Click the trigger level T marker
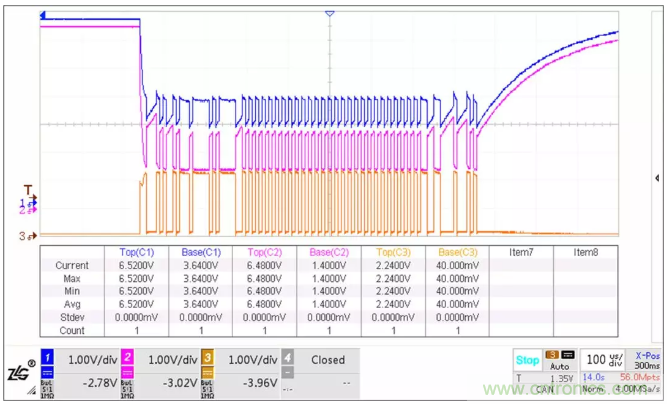Image resolution: width=667 pixels, height=404 pixels. click(28, 190)
